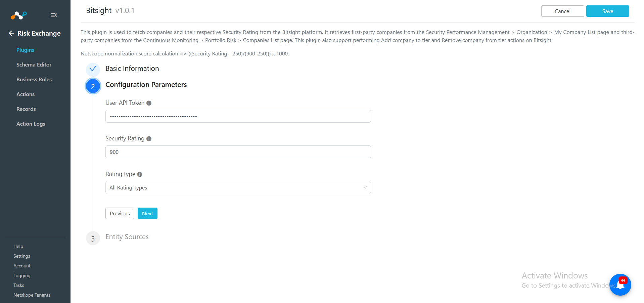Click Rating type info icon

click(140, 174)
